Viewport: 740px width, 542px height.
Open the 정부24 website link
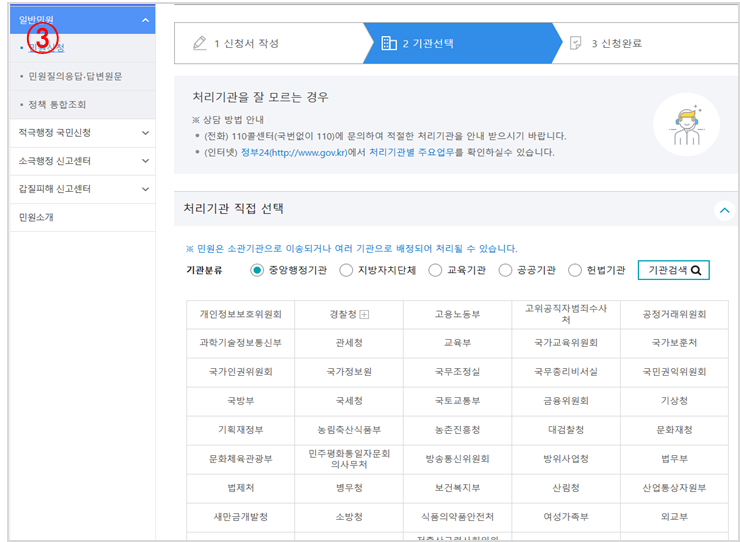tap(294, 152)
